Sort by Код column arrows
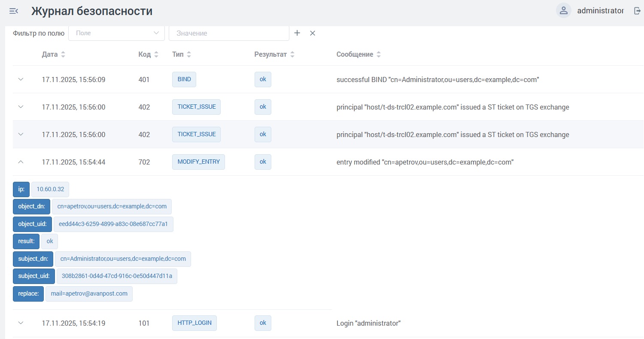 [156, 55]
